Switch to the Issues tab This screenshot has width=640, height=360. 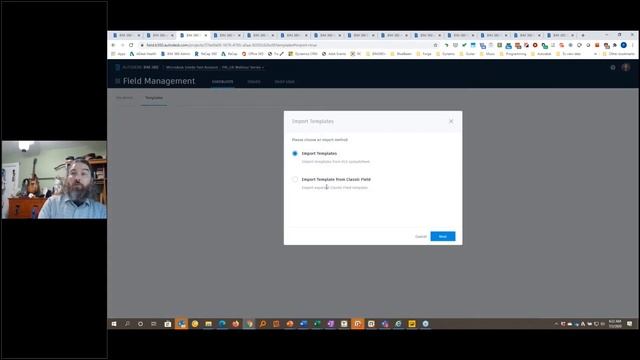point(253,82)
